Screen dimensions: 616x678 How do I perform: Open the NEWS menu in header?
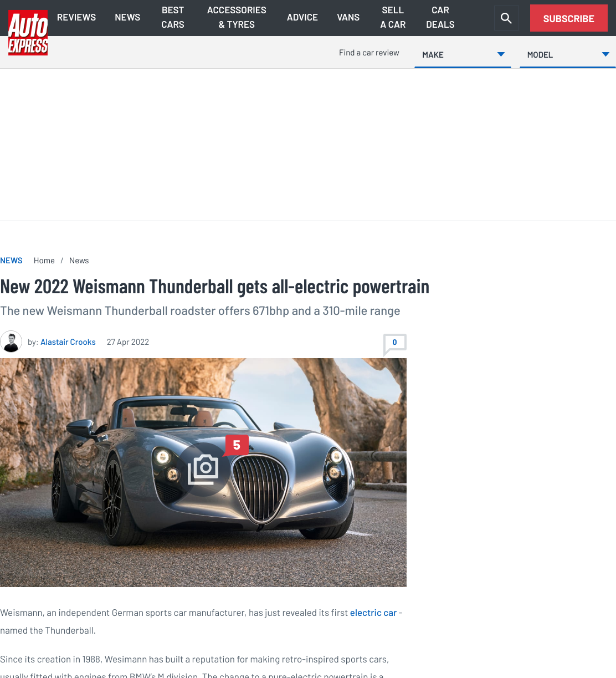tap(127, 17)
